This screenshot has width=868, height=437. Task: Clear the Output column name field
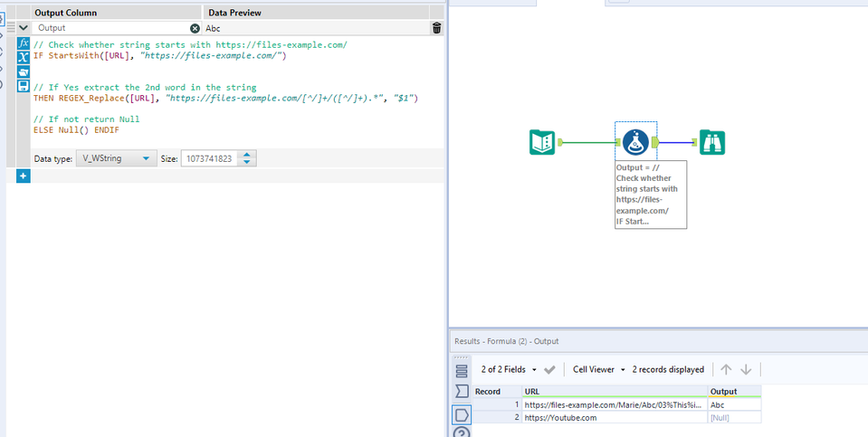click(195, 28)
